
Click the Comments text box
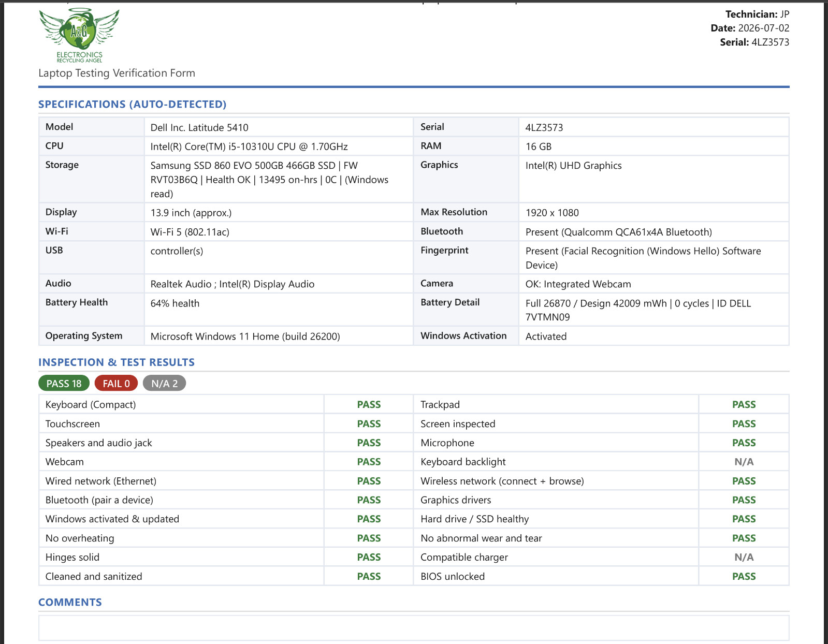click(414, 627)
